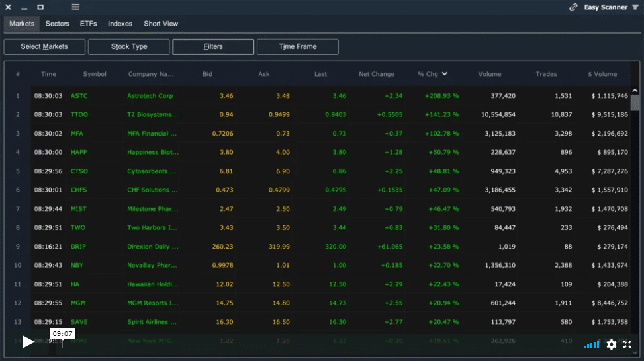The image size is (644, 361).
Task: Sort by the Trades column header
Action: (546, 74)
